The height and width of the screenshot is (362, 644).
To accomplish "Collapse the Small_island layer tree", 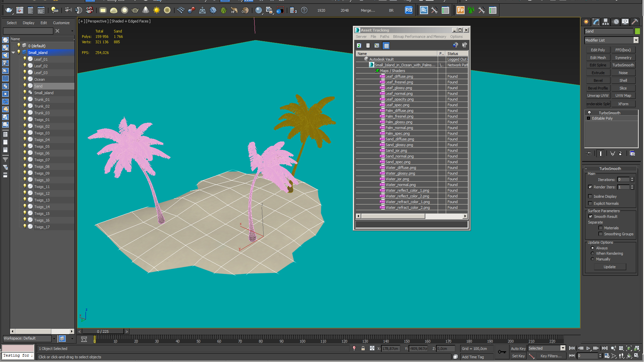I will click(x=13, y=53).
